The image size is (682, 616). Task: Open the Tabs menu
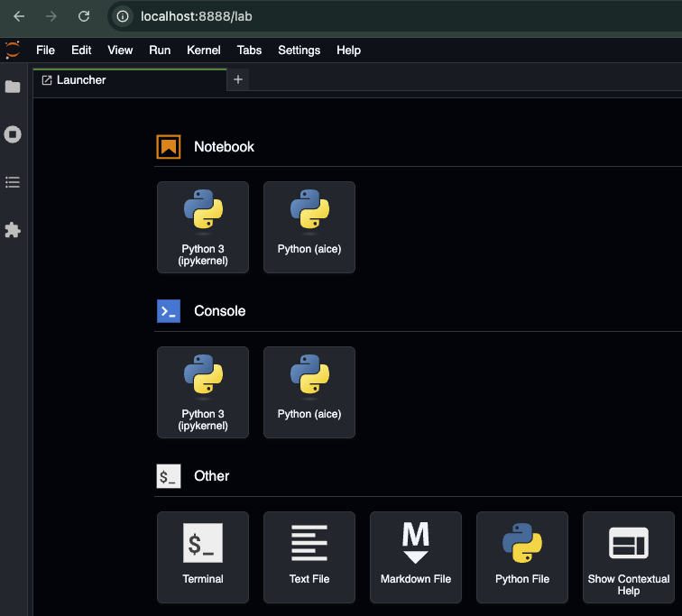point(249,51)
